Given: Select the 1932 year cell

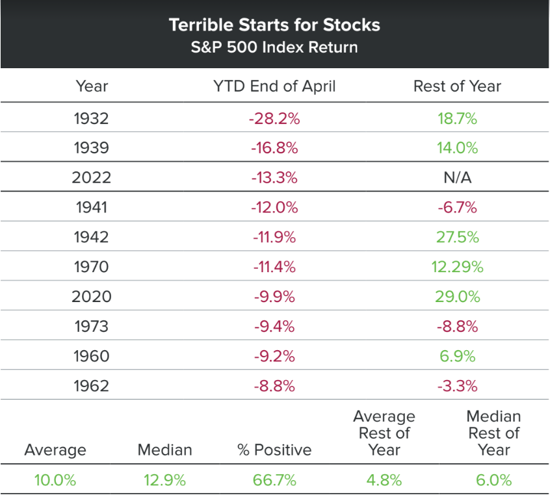Looking at the screenshot, I should (x=91, y=119).
